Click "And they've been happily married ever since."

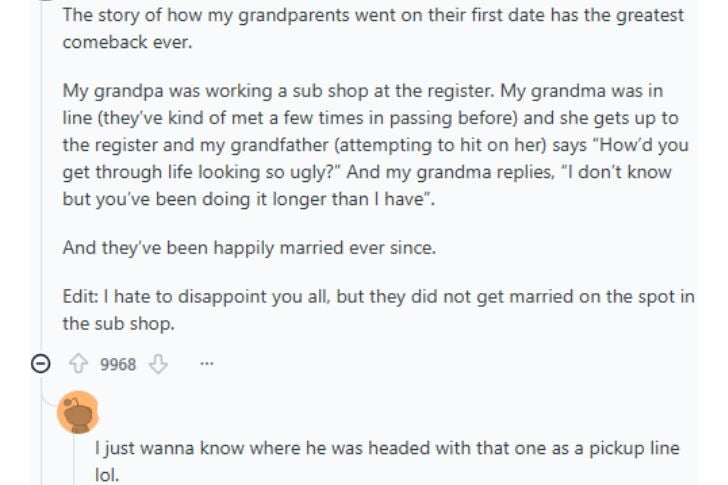click(x=248, y=248)
